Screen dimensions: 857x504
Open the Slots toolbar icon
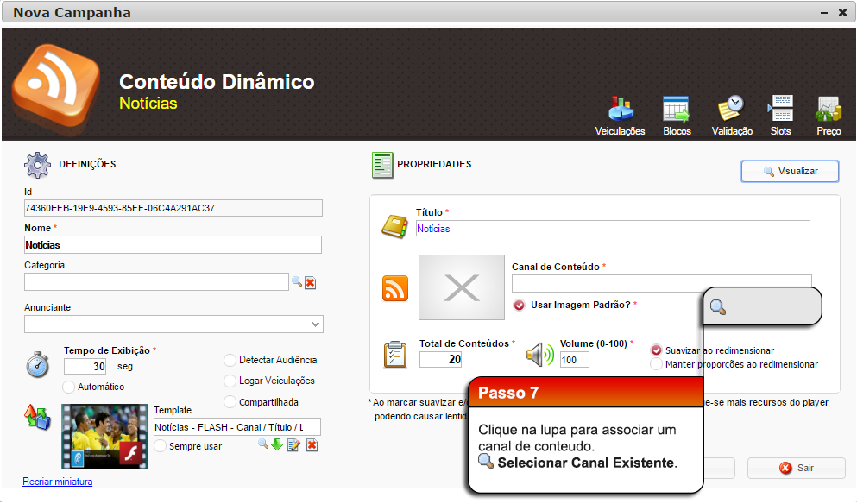tap(780, 110)
